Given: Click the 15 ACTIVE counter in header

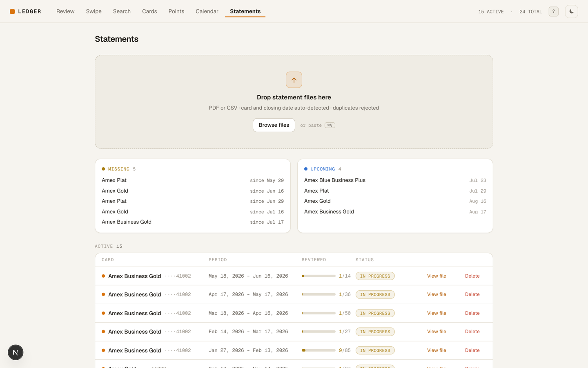Looking at the screenshot, I should (491, 12).
